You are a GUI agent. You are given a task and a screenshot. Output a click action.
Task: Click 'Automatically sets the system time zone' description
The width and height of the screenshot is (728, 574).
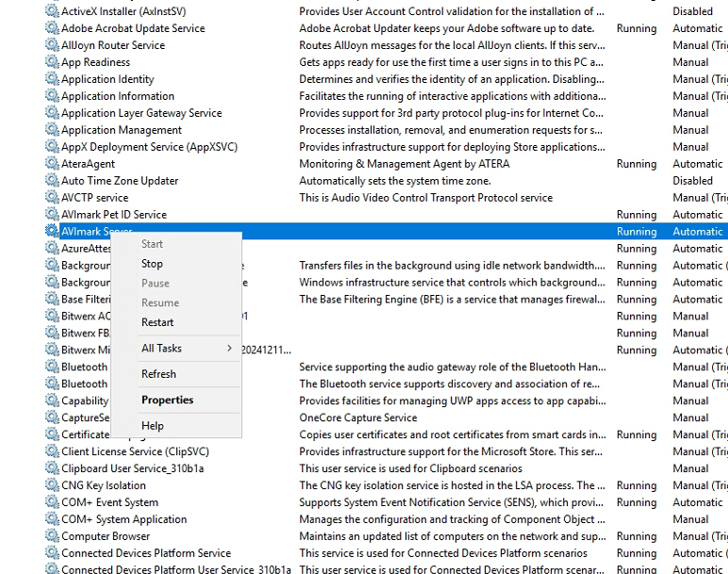[x=395, y=181]
